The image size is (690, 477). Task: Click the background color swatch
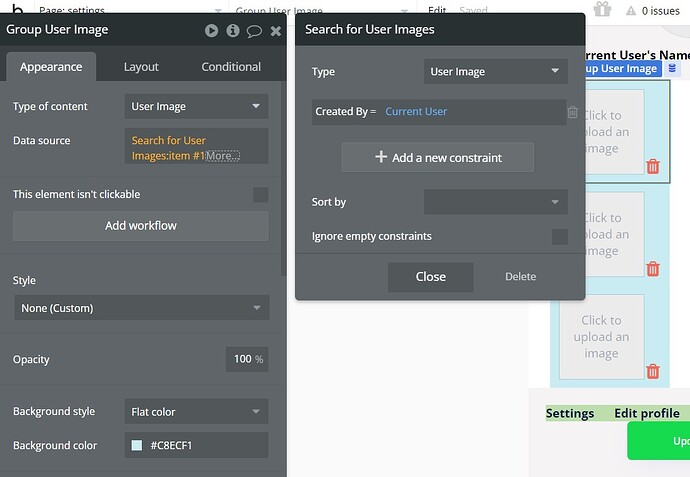coord(137,445)
